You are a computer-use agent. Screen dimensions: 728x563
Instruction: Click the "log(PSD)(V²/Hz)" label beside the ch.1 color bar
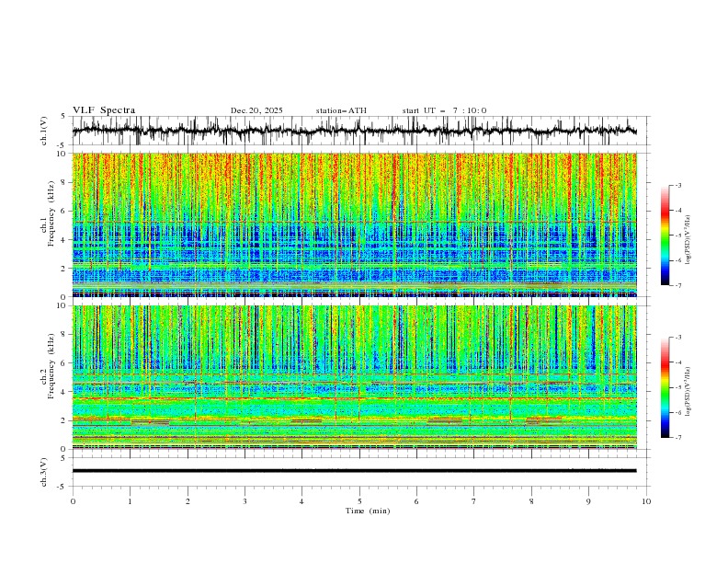(688, 240)
